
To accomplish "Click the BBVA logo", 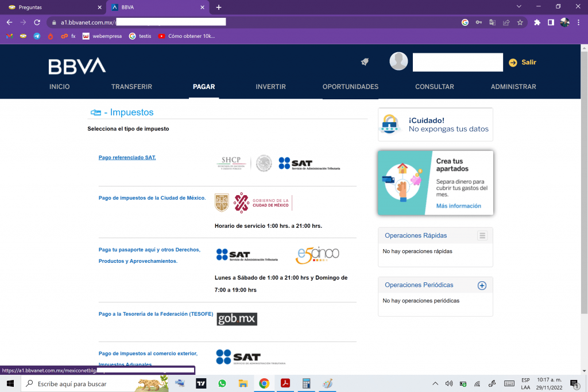I will point(77,66).
